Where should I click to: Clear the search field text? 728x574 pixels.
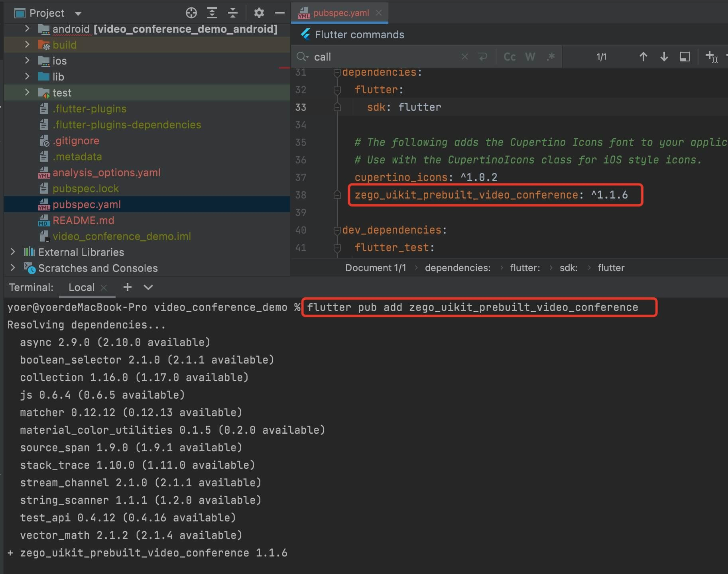coord(464,57)
